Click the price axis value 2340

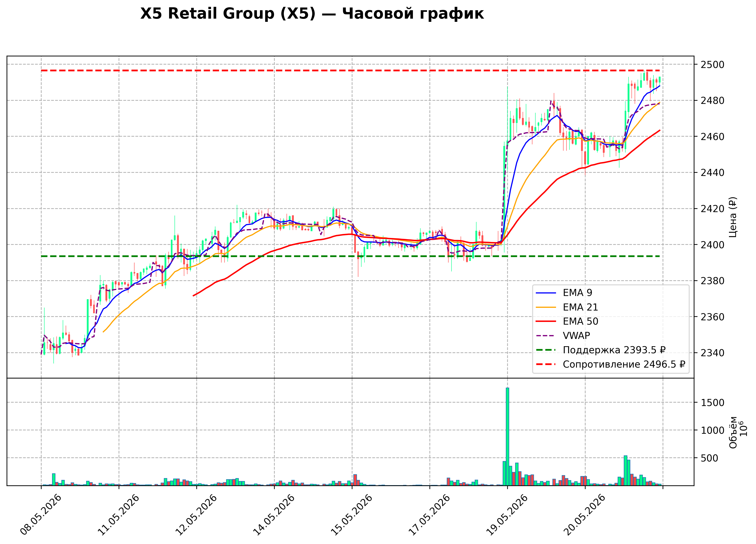pyautogui.click(x=712, y=353)
